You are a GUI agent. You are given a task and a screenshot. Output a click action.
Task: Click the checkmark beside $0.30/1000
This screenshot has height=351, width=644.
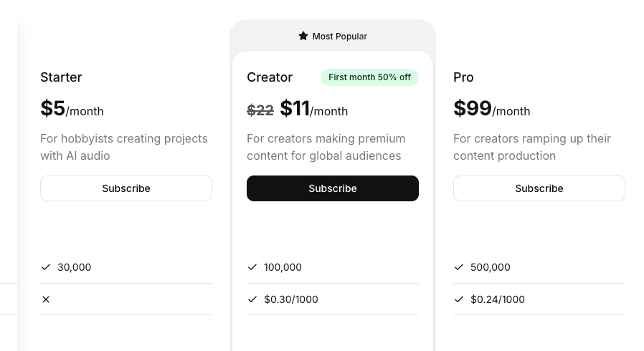(x=252, y=299)
